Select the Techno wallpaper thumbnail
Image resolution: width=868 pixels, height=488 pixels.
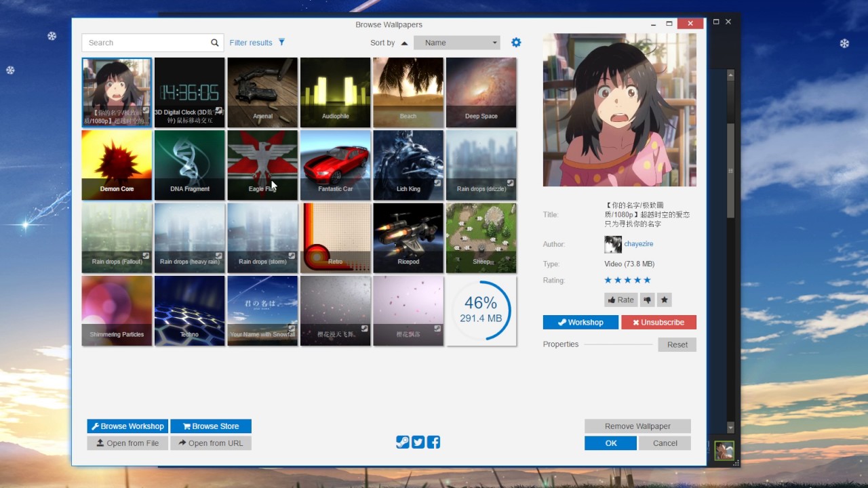pos(189,310)
